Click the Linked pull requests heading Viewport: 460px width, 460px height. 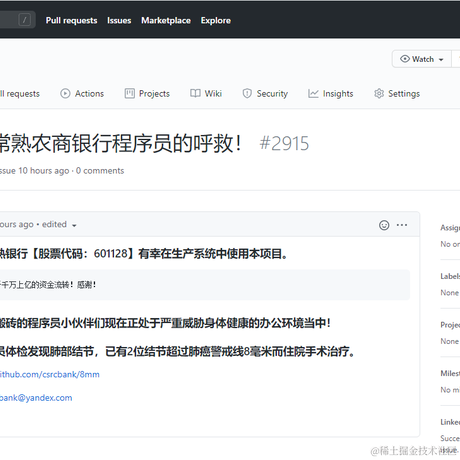coord(450,422)
